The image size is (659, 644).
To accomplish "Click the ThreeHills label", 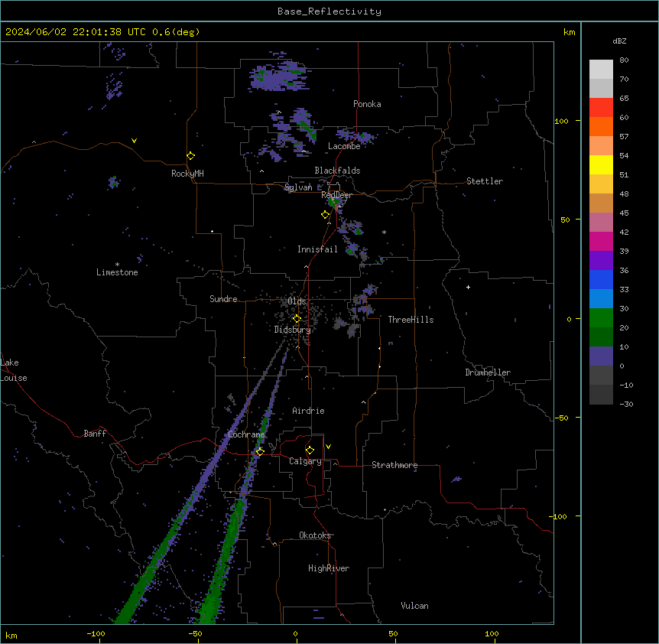I will (411, 320).
